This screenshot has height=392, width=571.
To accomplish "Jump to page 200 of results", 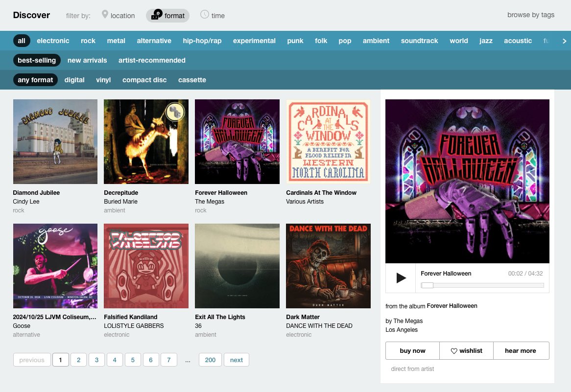I will click(x=210, y=360).
